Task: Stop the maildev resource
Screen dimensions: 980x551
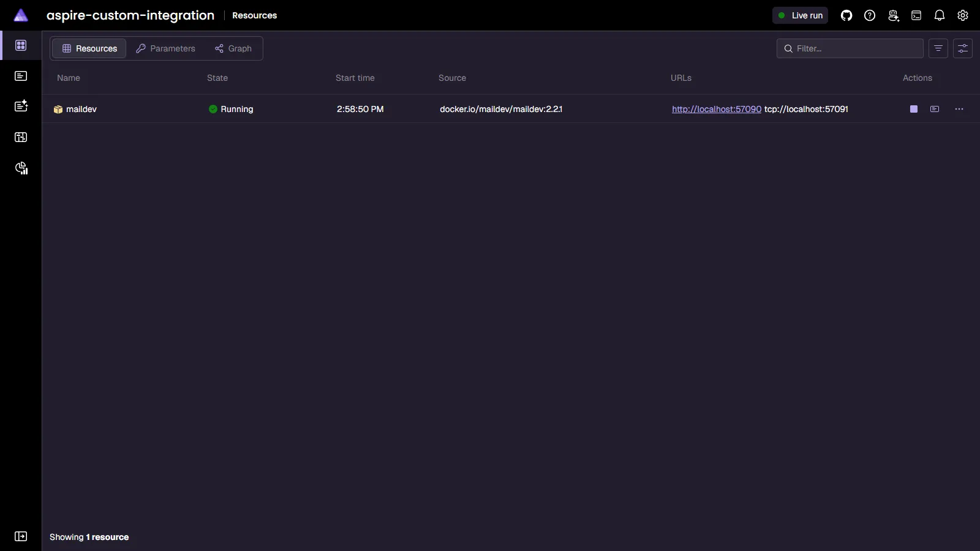Action: coord(914,109)
